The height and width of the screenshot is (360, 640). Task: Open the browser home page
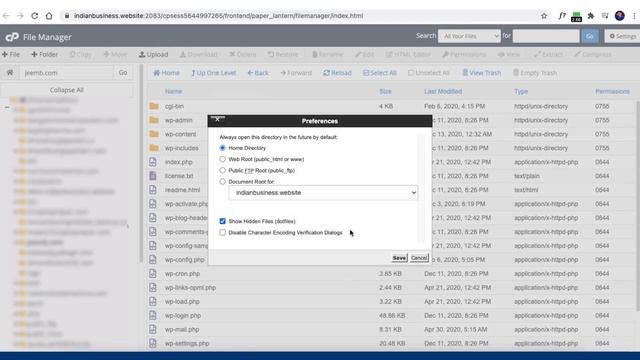click(x=49, y=16)
